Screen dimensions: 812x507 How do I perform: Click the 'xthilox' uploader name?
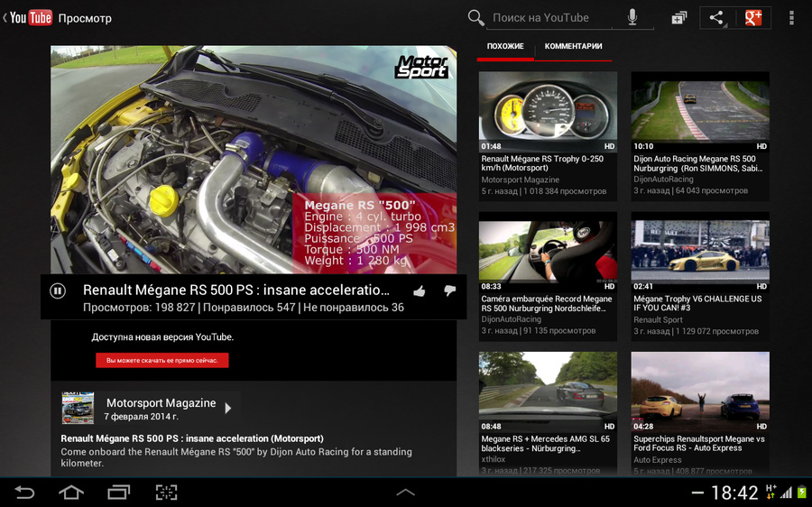[x=493, y=459]
